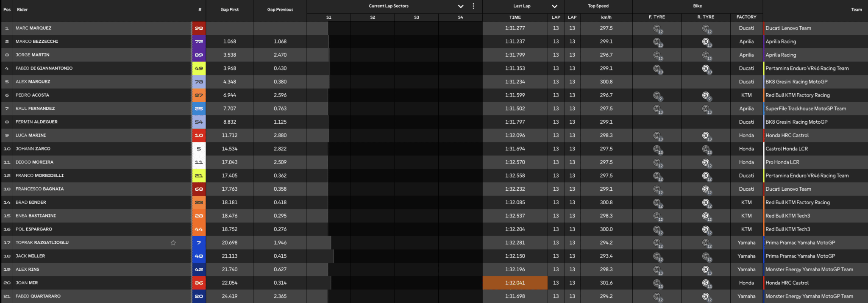This screenshot has height=303, width=868.
Task: Click the blue number 20 badge for Quartararo
Action: coord(199,296)
